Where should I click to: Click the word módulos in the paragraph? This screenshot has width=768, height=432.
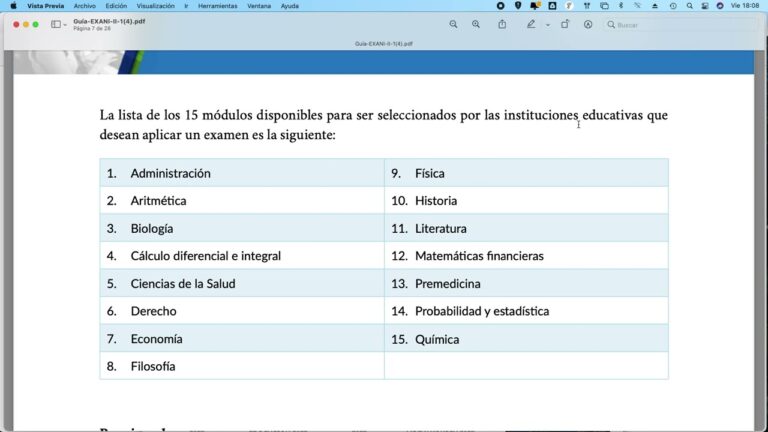coord(227,115)
